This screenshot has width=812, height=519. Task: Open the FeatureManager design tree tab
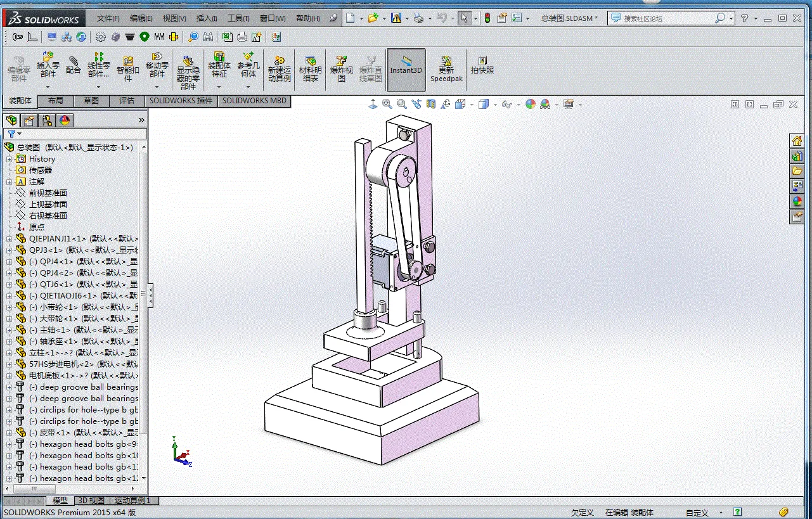point(11,120)
